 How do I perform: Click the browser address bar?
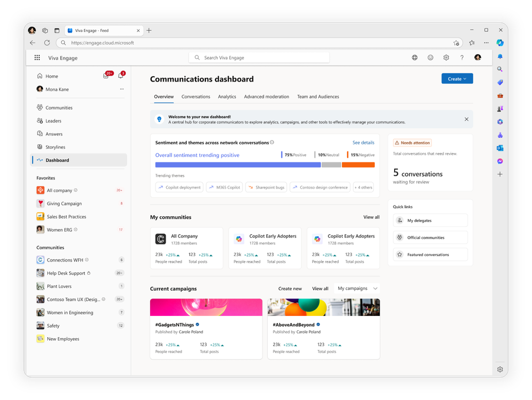[259, 43]
